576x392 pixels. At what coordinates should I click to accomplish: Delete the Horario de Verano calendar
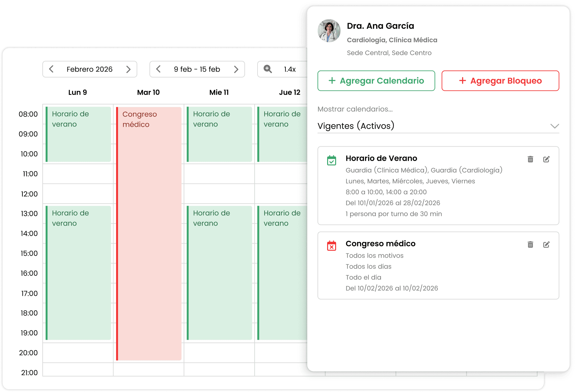530,159
